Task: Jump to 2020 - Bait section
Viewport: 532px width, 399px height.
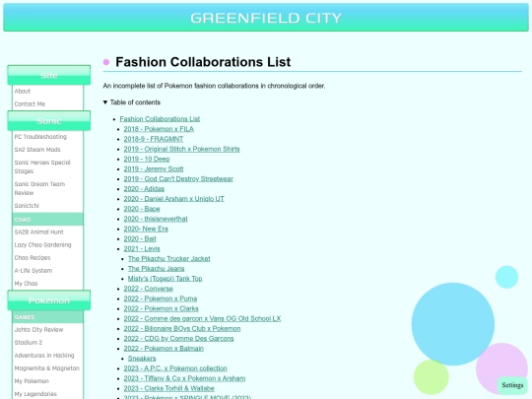Action: click(x=140, y=238)
